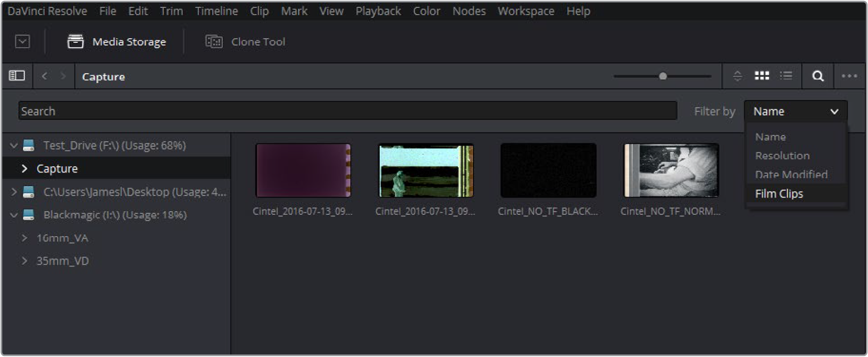Open the File menu

point(108,11)
